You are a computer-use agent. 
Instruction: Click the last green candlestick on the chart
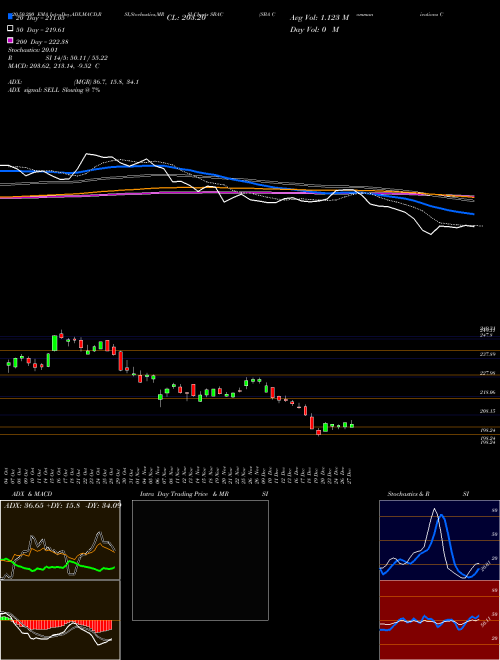352,425
